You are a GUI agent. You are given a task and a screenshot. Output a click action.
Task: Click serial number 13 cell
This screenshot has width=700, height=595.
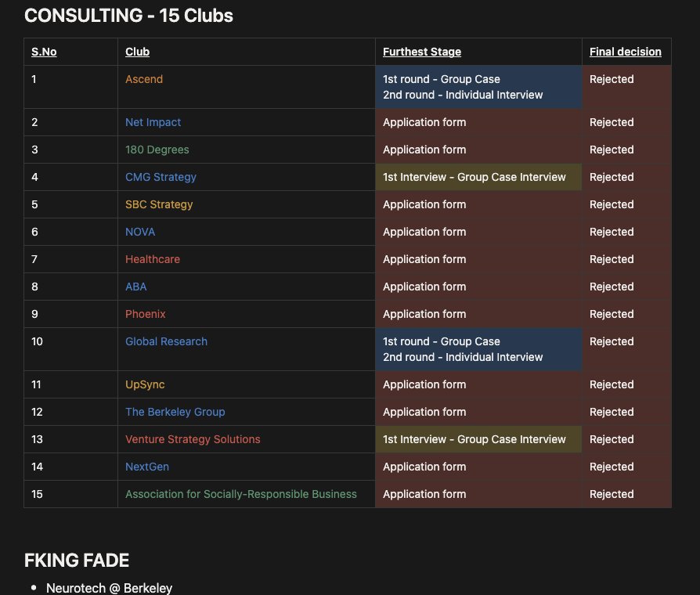tap(71, 439)
